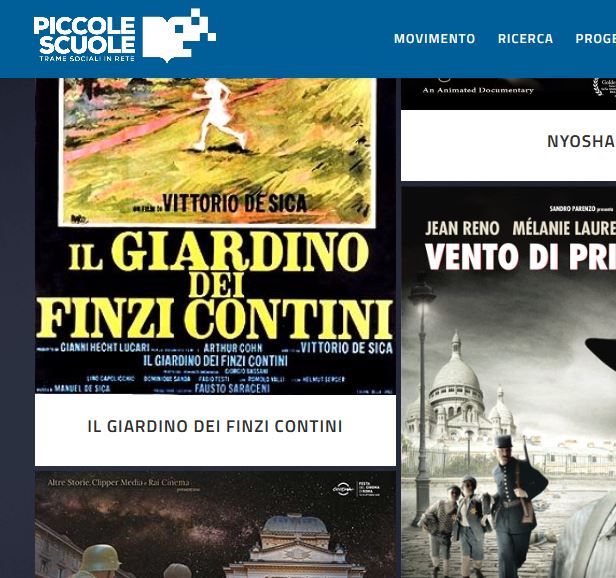This screenshot has height=578, width=616.
Task: Open the Movimento menu
Action: [434, 39]
